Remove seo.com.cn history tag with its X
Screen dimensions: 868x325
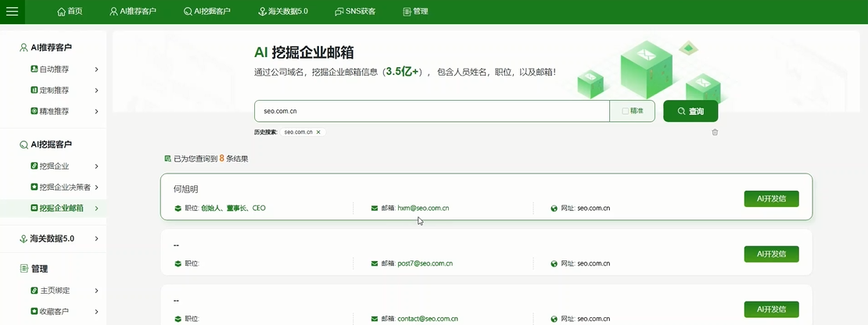pyautogui.click(x=318, y=133)
